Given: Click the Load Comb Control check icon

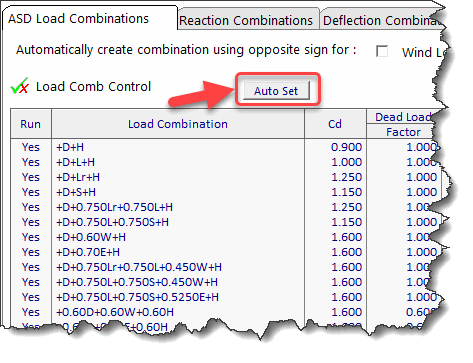Looking at the screenshot, I should 20,86.
